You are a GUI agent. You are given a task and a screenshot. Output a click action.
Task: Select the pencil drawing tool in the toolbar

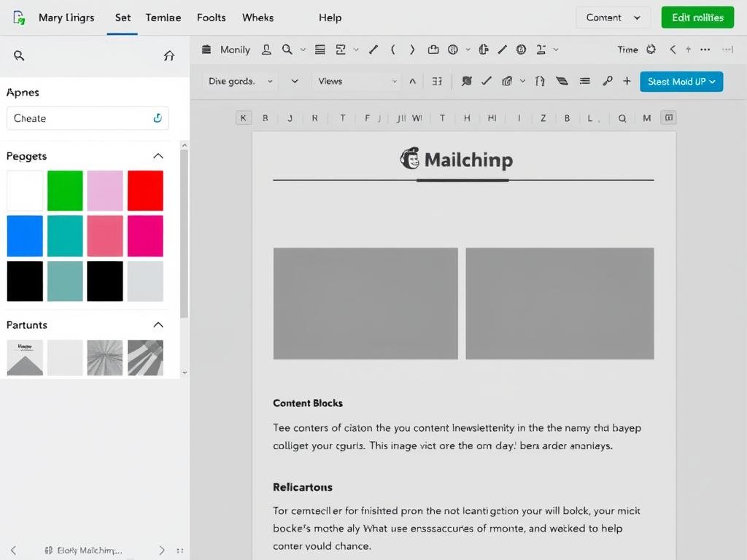[x=373, y=50]
